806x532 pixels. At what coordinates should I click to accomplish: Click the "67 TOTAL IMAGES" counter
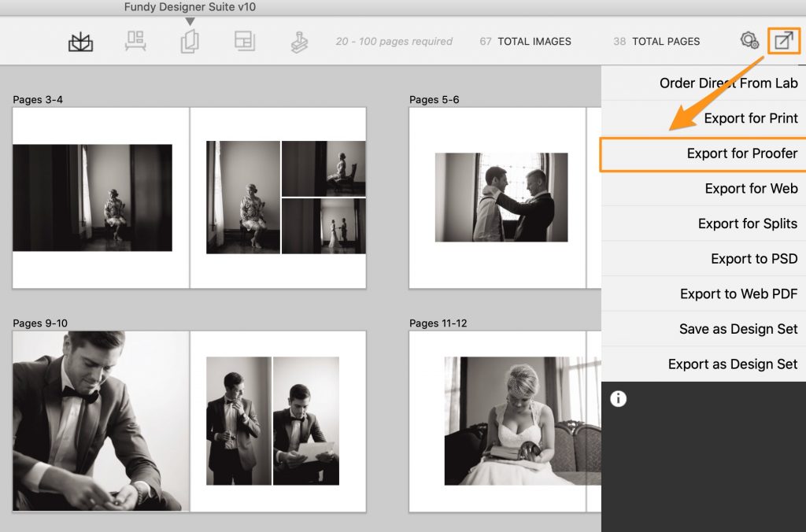tap(525, 42)
